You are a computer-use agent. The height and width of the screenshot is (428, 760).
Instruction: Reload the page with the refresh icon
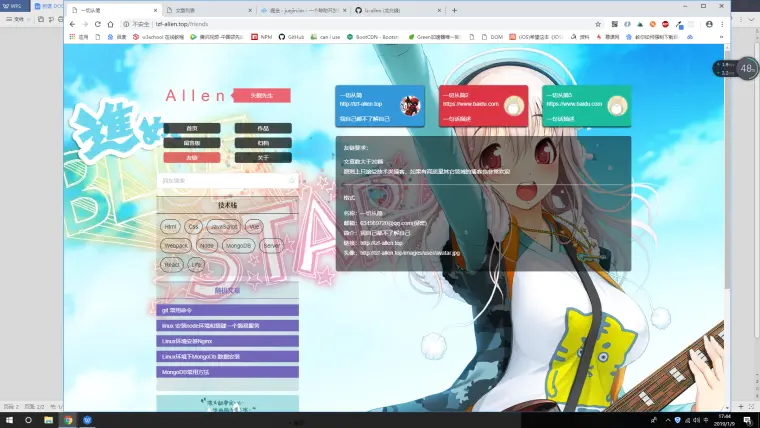tap(97, 24)
